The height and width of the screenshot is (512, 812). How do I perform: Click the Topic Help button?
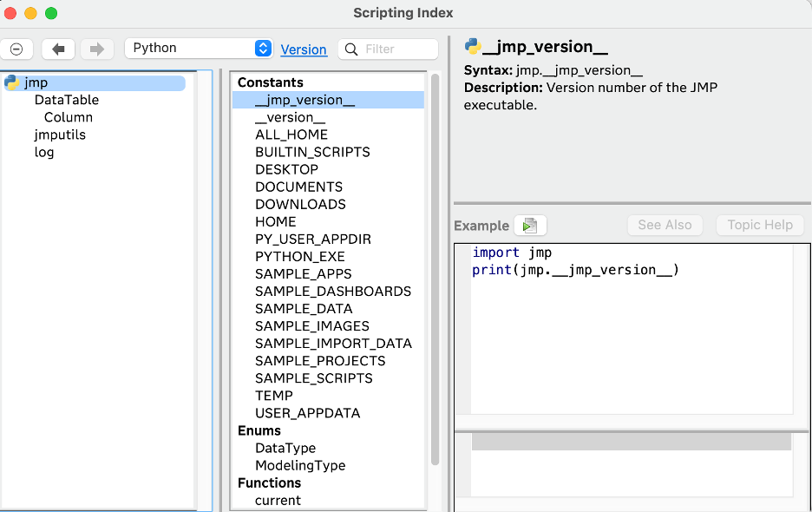[x=760, y=225]
